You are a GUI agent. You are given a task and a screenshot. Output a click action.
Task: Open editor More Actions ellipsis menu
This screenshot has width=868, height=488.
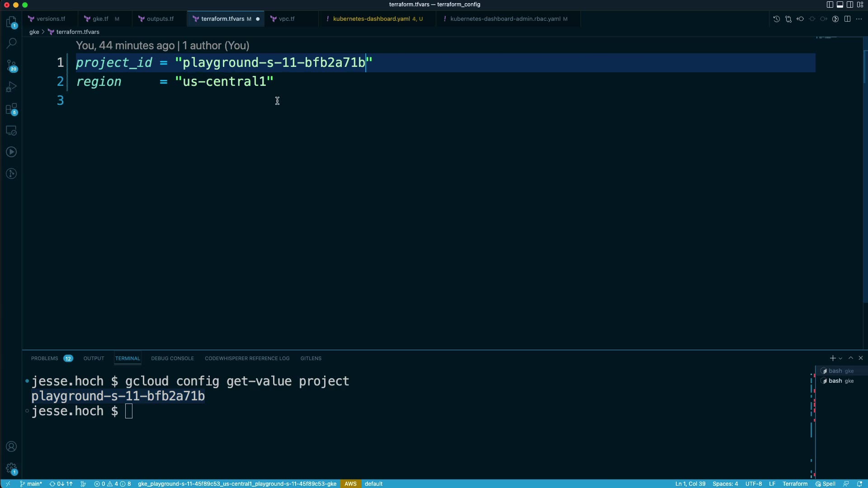point(859,19)
